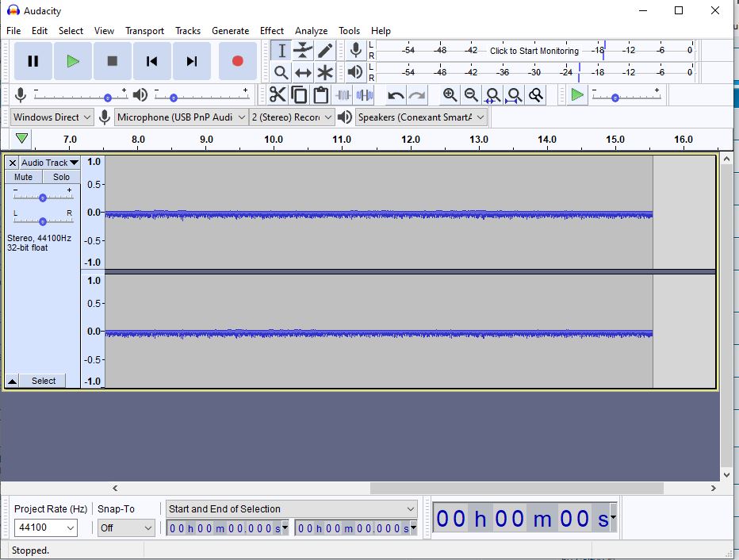Click Click to Start Monitoring on the recording meter
The height and width of the screenshot is (560, 739).
pyautogui.click(x=534, y=51)
